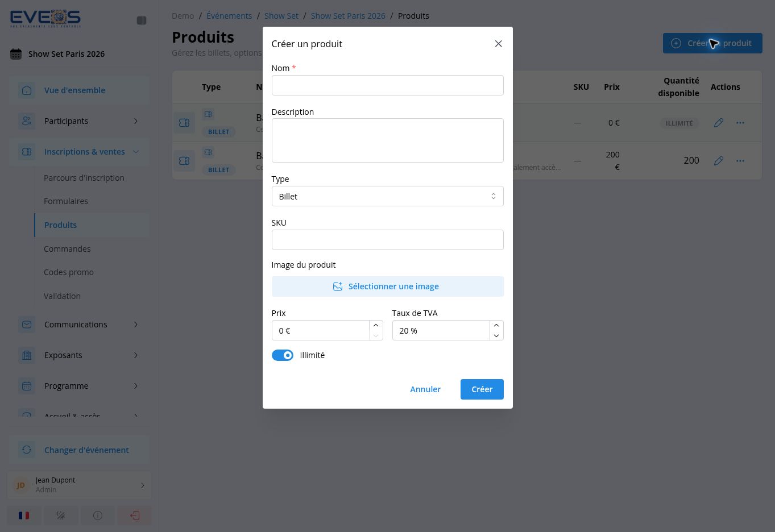Click the Créer button
The width and height of the screenshot is (775, 532).
[482, 389]
